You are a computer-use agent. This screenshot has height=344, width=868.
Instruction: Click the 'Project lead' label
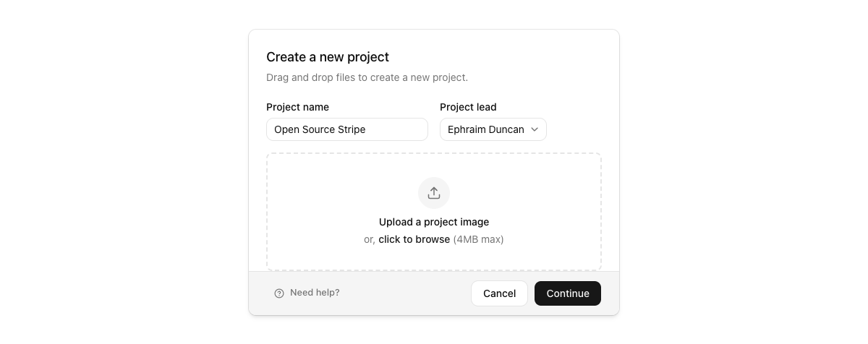468,107
